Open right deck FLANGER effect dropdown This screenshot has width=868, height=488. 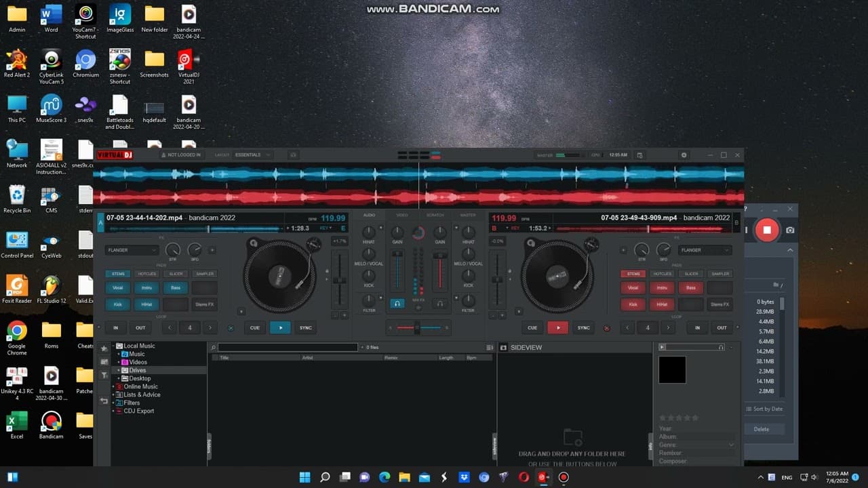pos(705,250)
